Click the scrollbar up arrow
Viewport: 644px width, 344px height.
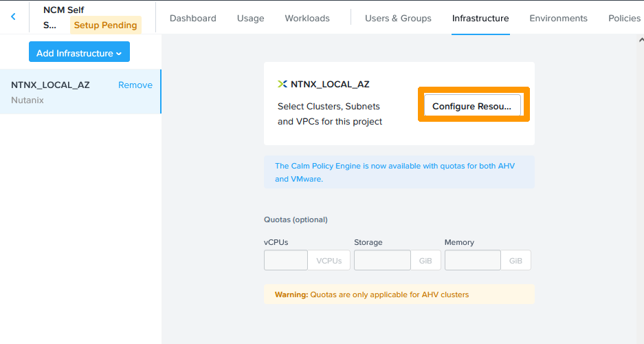click(641, 41)
